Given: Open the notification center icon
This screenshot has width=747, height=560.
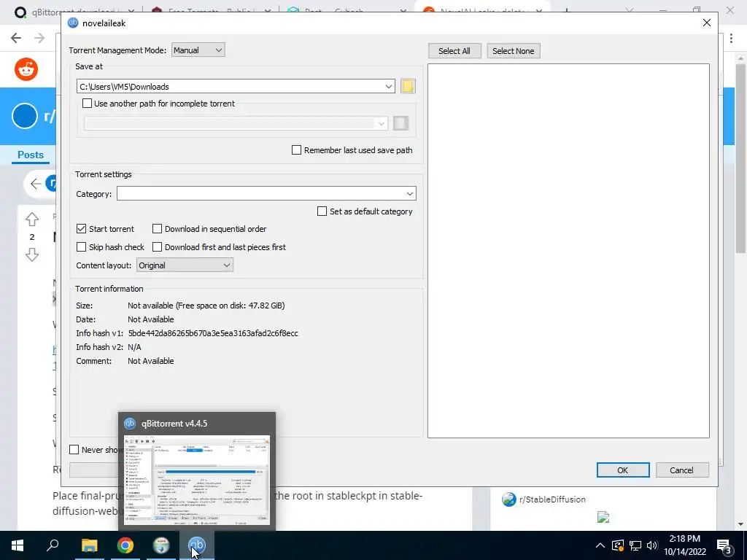Looking at the screenshot, I should click(724, 545).
